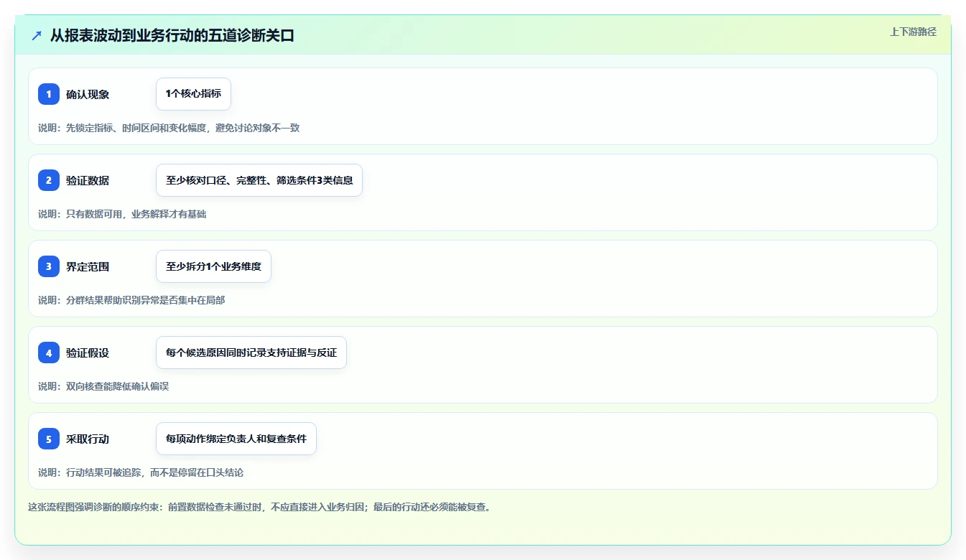The image size is (966, 560).
Task: Click the 至少拆分1个业务维度 chip
Action: click(213, 266)
